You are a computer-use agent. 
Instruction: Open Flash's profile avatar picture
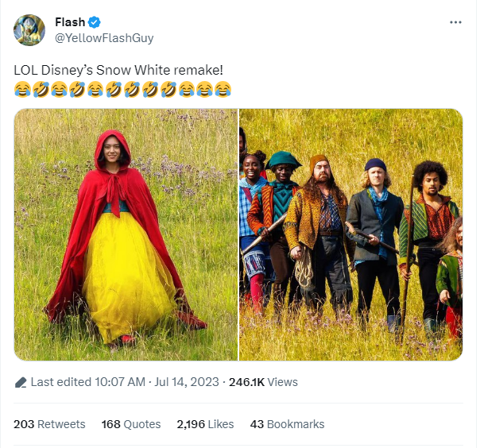click(29, 29)
